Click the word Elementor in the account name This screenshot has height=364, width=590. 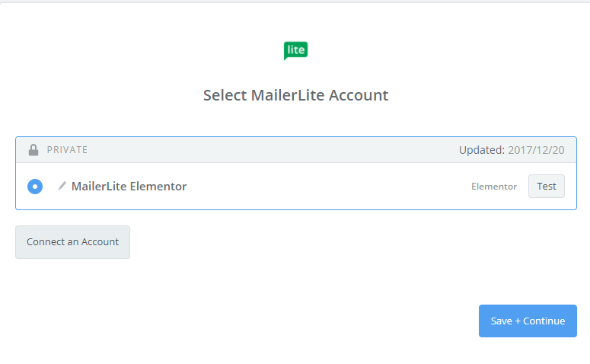[158, 187]
